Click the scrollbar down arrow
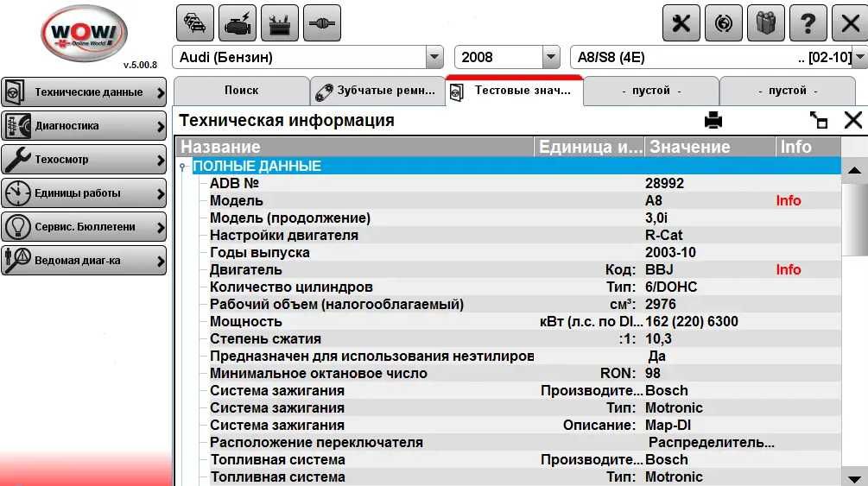The height and width of the screenshot is (486, 868). click(854, 478)
